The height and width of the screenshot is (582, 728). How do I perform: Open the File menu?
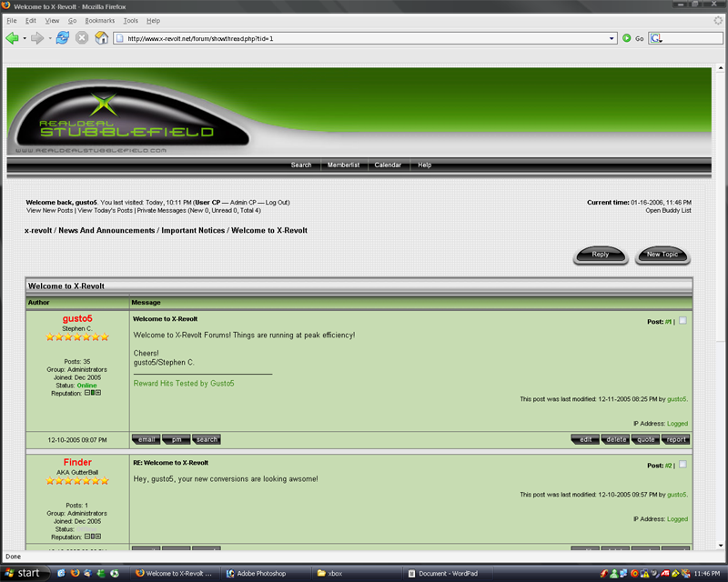point(12,20)
